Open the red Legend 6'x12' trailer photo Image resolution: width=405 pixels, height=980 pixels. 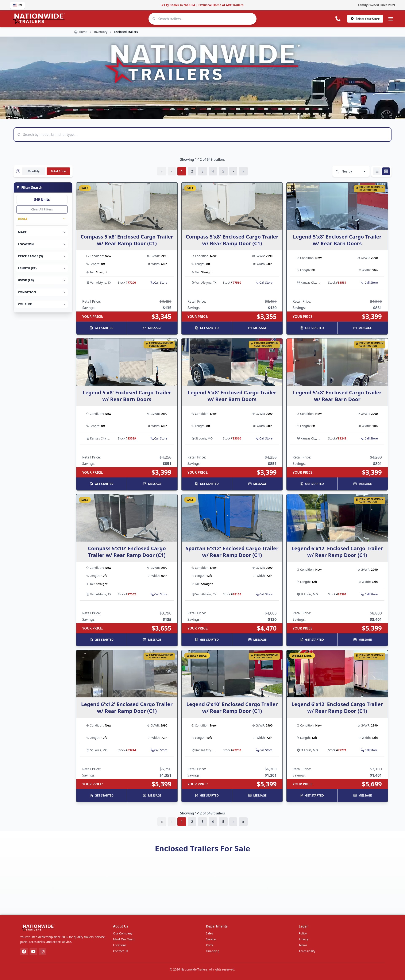click(x=337, y=674)
